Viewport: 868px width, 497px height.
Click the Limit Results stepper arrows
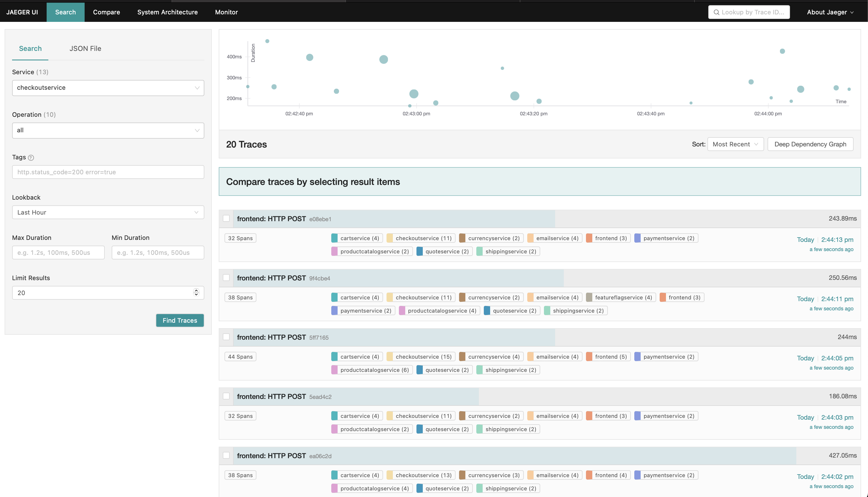pyautogui.click(x=196, y=293)
